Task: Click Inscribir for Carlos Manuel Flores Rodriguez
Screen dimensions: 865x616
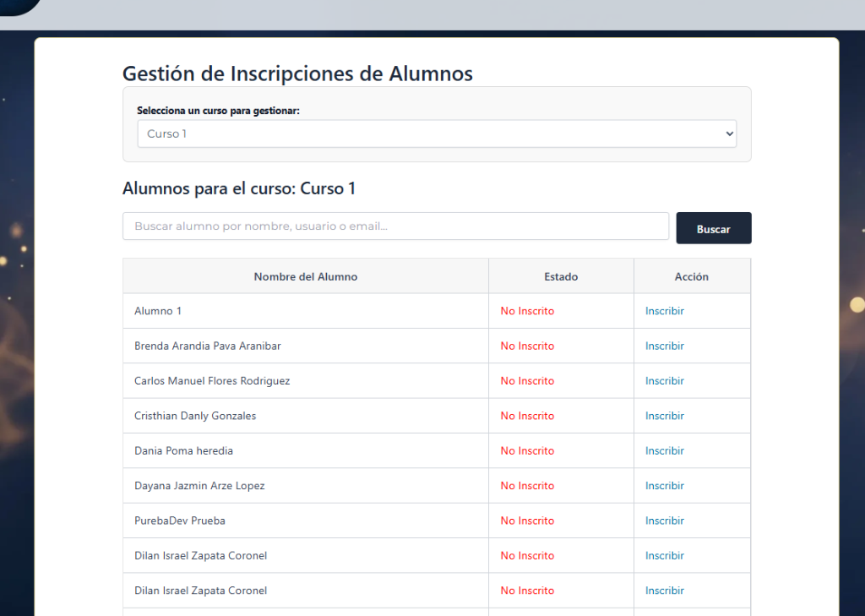Action: coord(665,380)
